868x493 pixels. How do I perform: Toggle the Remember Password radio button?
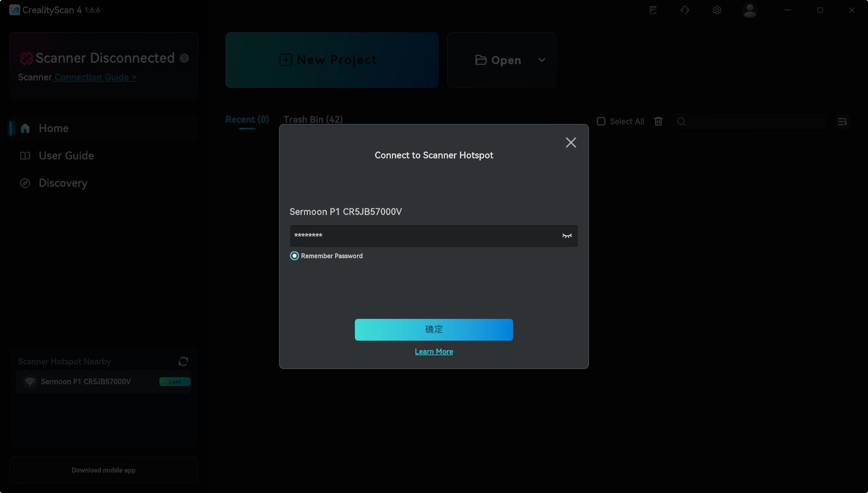click(295, 256)
